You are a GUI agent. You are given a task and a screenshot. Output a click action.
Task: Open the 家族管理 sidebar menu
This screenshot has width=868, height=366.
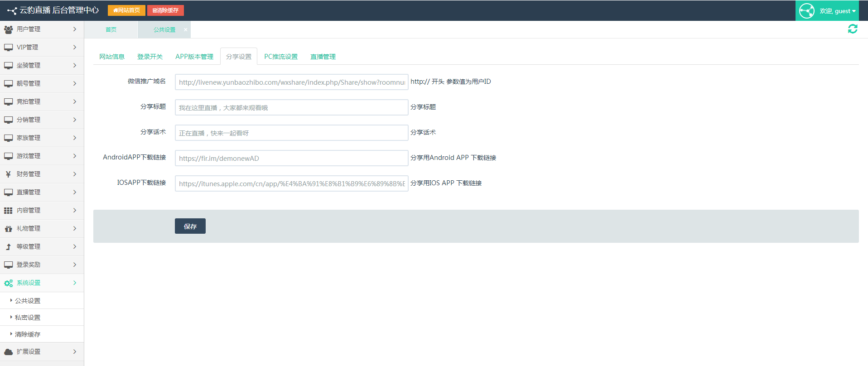point(42,138)
